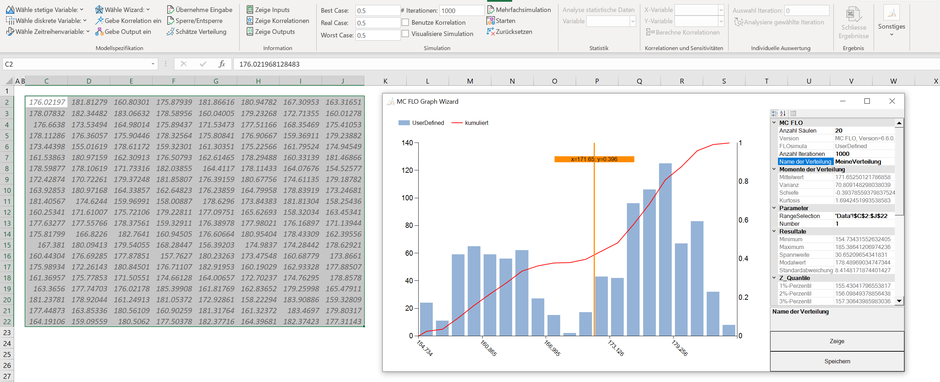Click the orange 'x=171.65; y=0.396' marker label
Screen dimensions: 940x382
(594, 159)
